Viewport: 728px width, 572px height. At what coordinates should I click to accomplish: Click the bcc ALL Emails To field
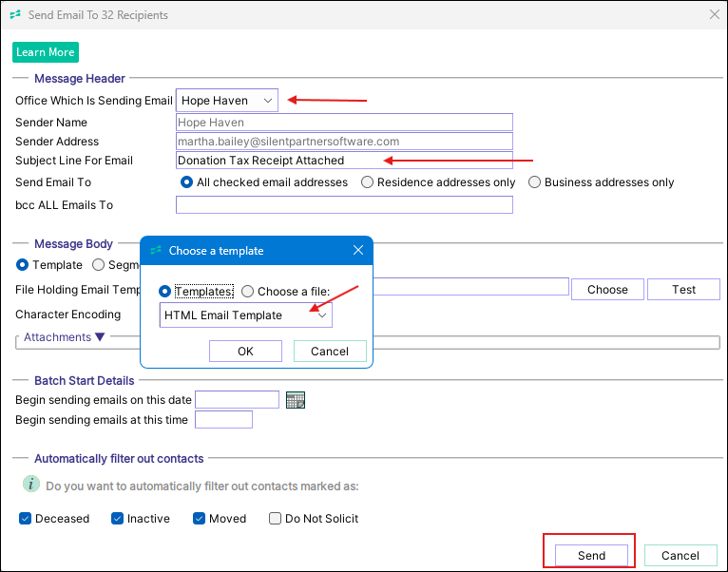pos(344,205)
